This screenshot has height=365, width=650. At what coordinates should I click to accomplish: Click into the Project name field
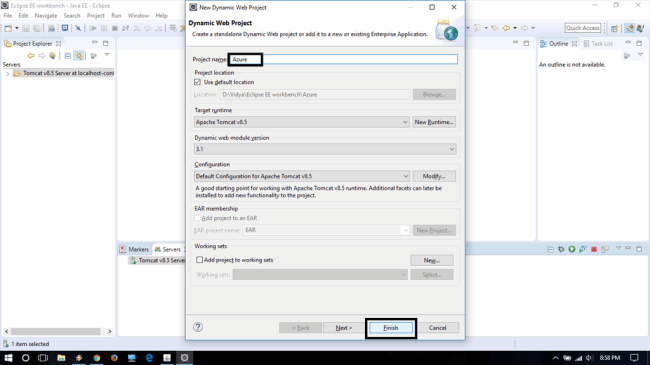[x=343, y=59]
